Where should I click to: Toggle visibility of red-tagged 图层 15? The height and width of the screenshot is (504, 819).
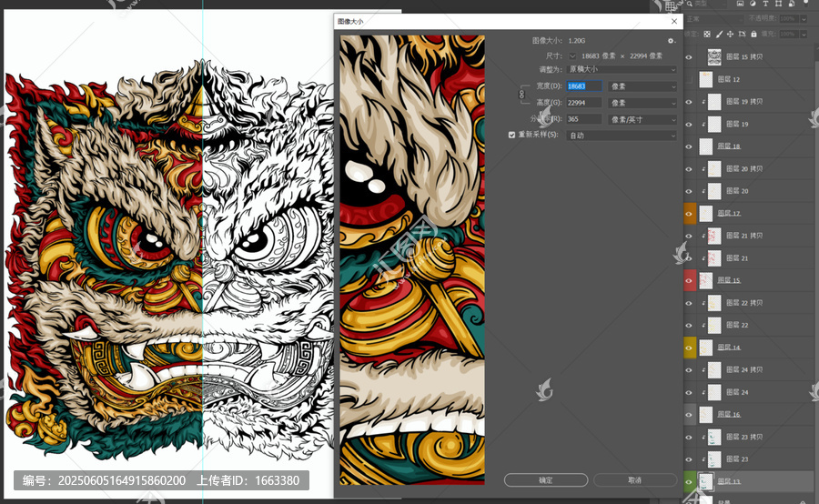tap(690, 280)
